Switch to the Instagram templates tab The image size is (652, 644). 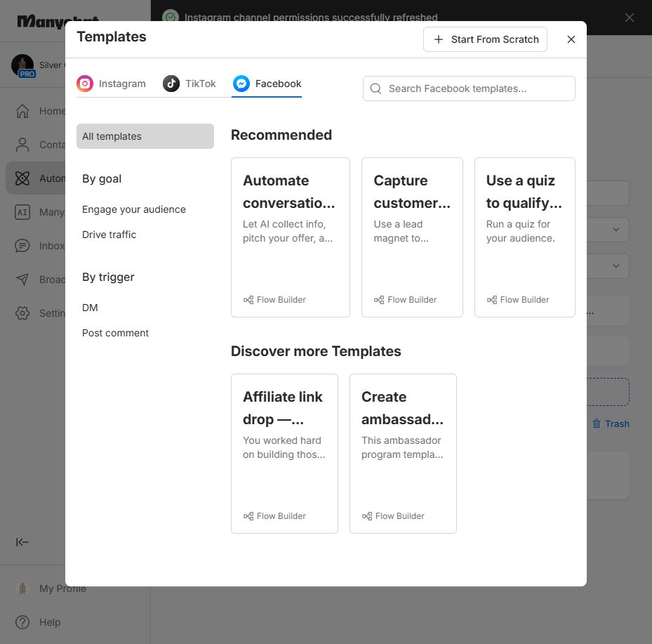click(111, 84)
